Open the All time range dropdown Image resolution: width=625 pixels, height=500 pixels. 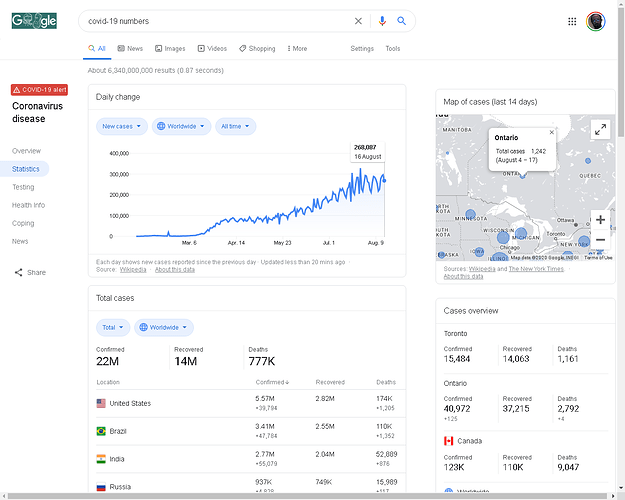236,126
